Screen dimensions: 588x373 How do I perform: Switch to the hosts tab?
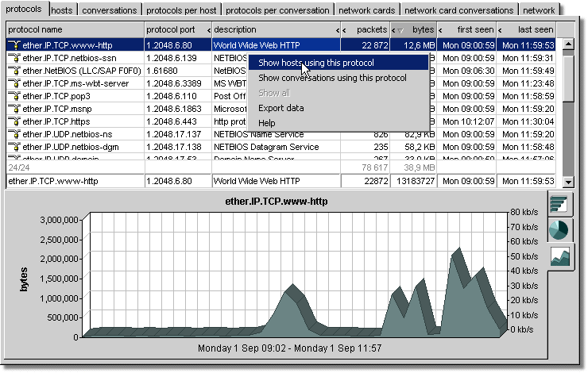coord(62,10)
